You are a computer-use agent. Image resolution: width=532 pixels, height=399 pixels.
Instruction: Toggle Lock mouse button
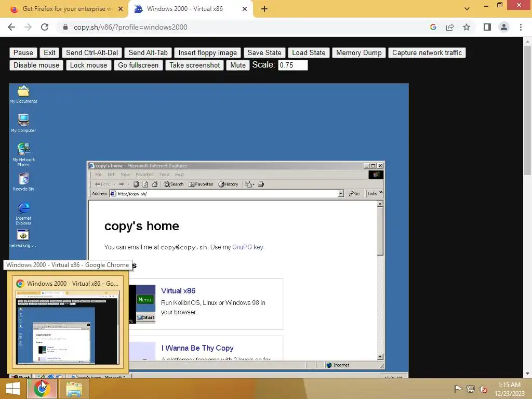[x=88, y=65]
